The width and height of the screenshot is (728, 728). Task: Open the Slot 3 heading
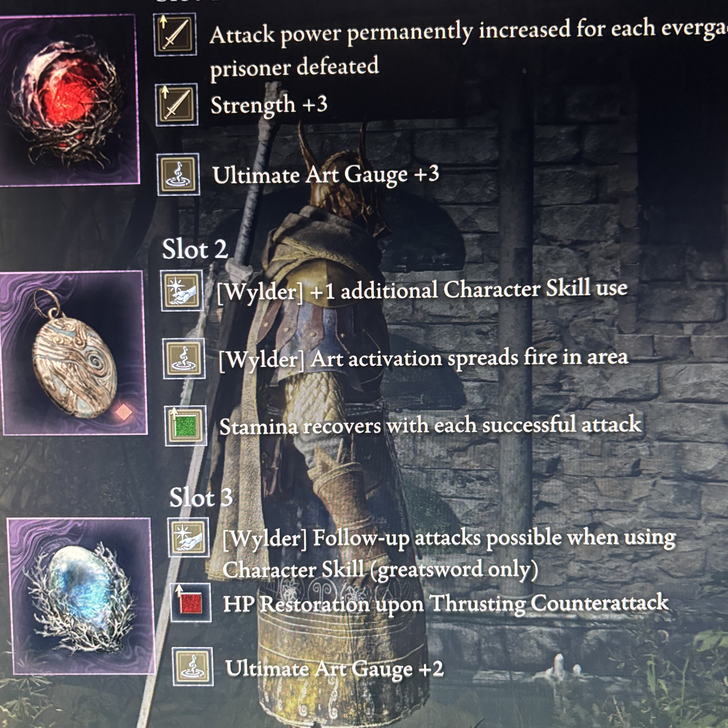click(201, 497)
